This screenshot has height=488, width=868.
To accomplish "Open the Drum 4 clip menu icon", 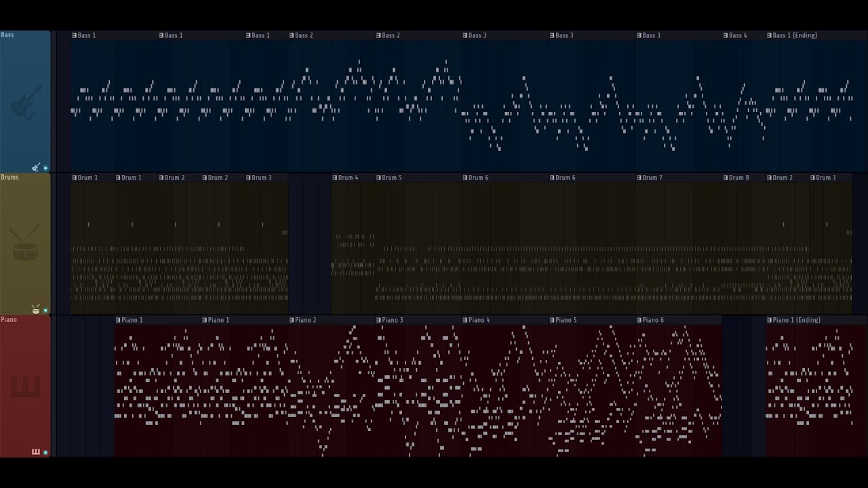I will (x=335, y=178).
